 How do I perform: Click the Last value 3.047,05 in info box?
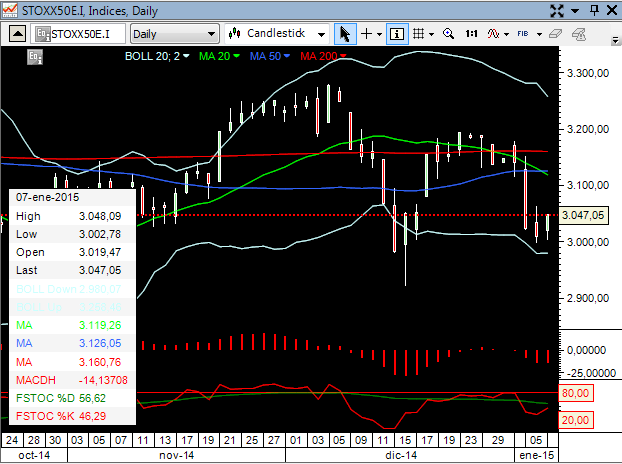[x=100, y=270]
